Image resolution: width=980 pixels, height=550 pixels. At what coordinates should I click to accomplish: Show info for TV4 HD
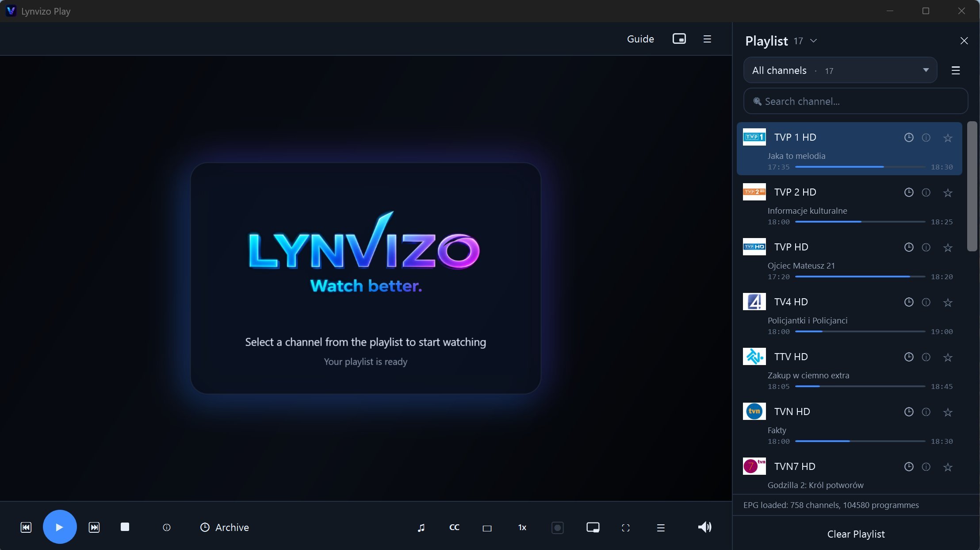926,302
